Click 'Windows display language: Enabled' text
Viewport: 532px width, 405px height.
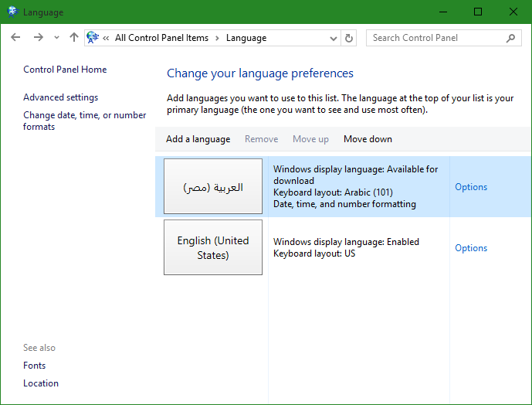coord(346,242)
